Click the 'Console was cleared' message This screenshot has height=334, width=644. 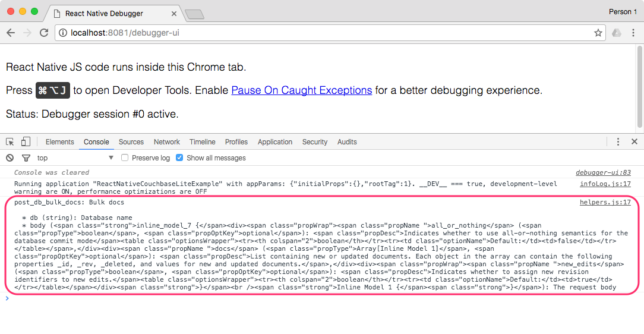[52, 172]
